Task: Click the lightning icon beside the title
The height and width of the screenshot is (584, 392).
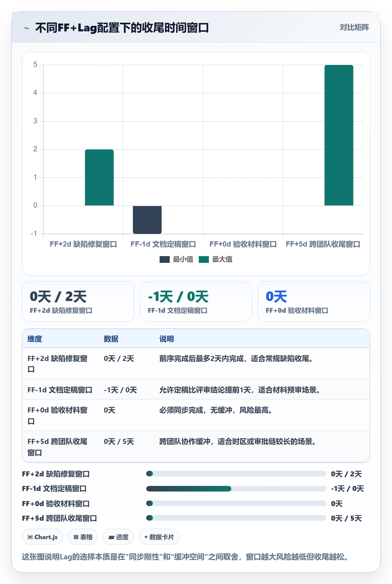Action: click(27, 28)
